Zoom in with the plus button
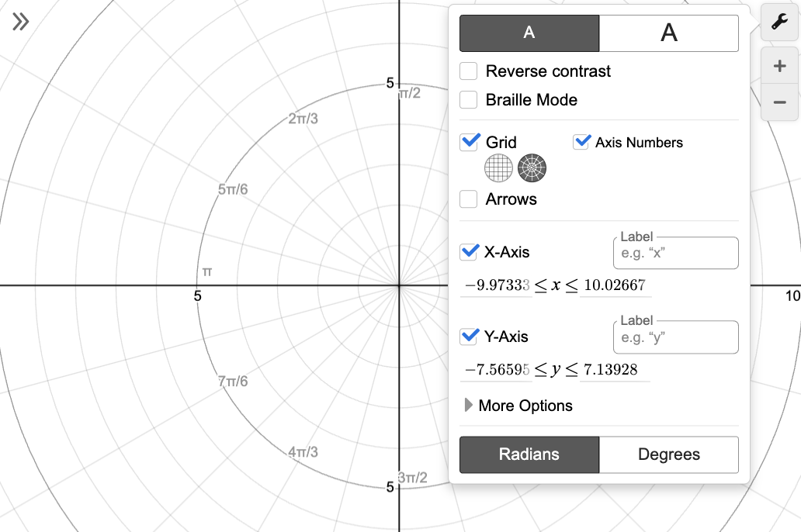 [779, 67]
